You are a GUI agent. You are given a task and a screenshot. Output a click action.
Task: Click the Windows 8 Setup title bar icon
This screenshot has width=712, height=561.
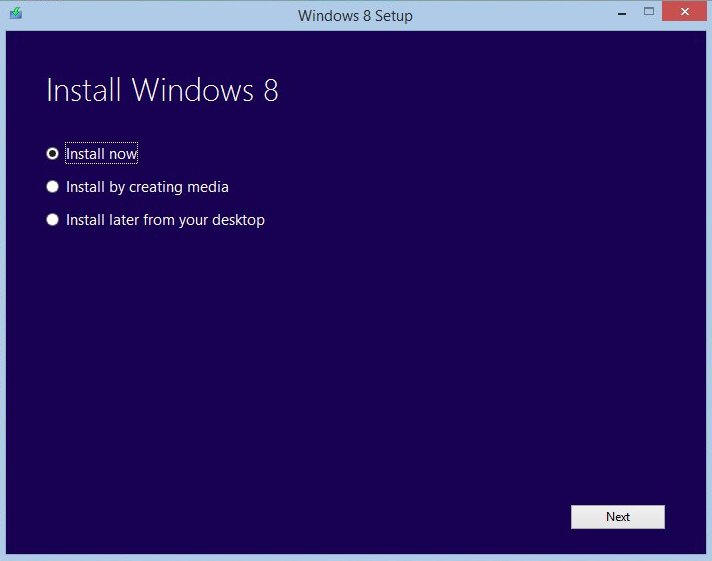(x=16, y=13)
